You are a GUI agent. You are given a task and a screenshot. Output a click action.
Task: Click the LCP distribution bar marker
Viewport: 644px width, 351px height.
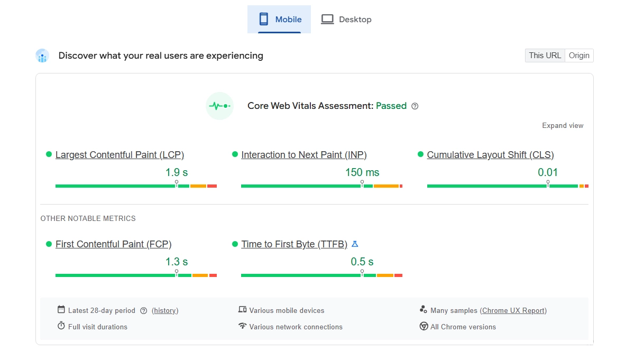(177, 183)
